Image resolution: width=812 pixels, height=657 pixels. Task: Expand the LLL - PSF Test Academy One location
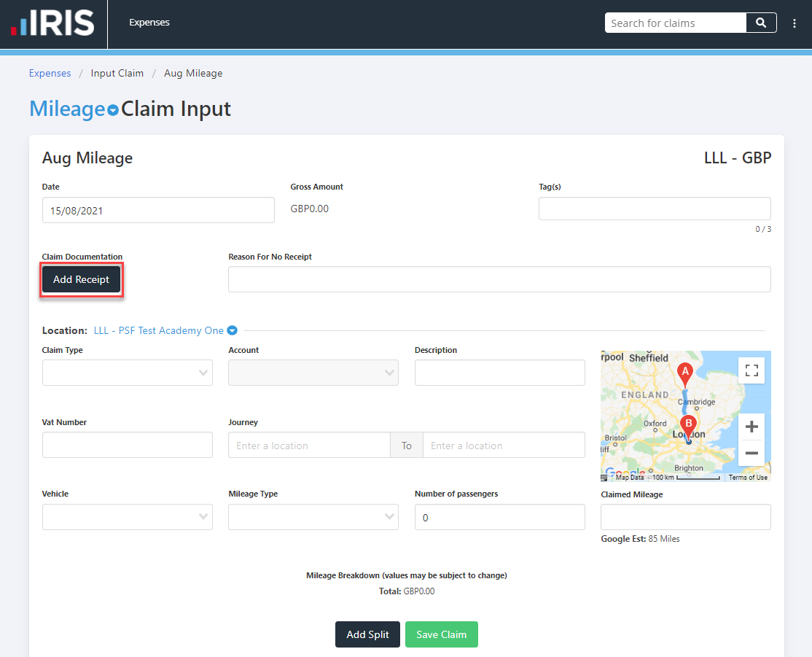point(232,330)
